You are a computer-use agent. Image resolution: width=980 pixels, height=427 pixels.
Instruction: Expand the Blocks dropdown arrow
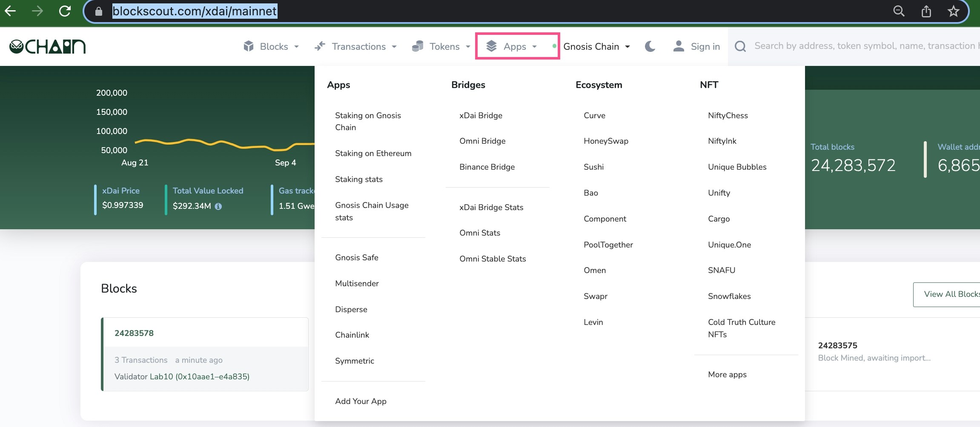point(296,46)
